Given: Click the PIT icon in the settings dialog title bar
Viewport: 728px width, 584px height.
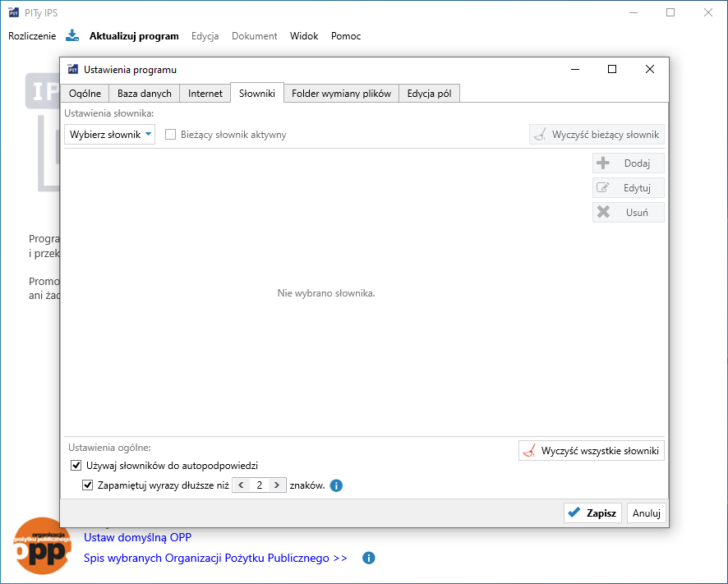Looking at the screenshot, I should (x=73, y=70).
